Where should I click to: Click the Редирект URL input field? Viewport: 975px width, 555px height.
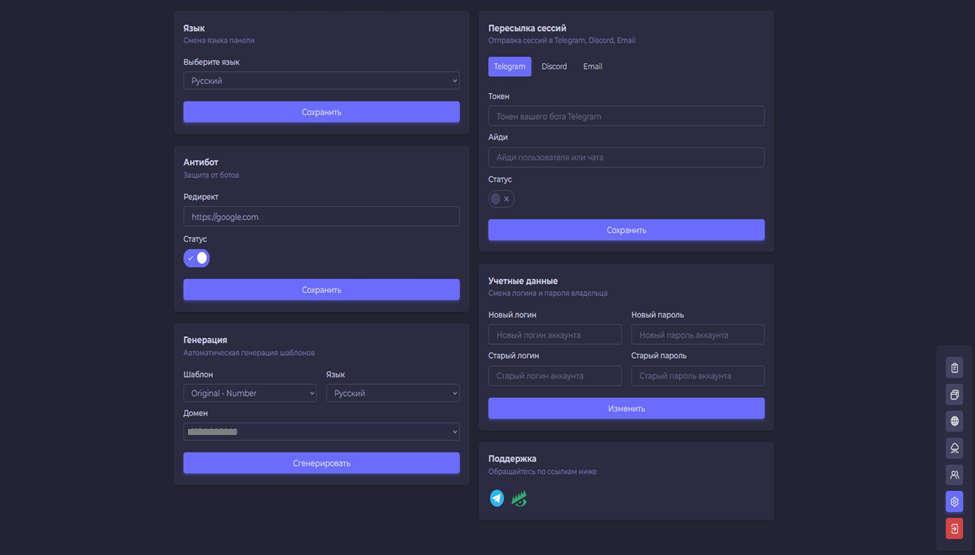[321, 217]
